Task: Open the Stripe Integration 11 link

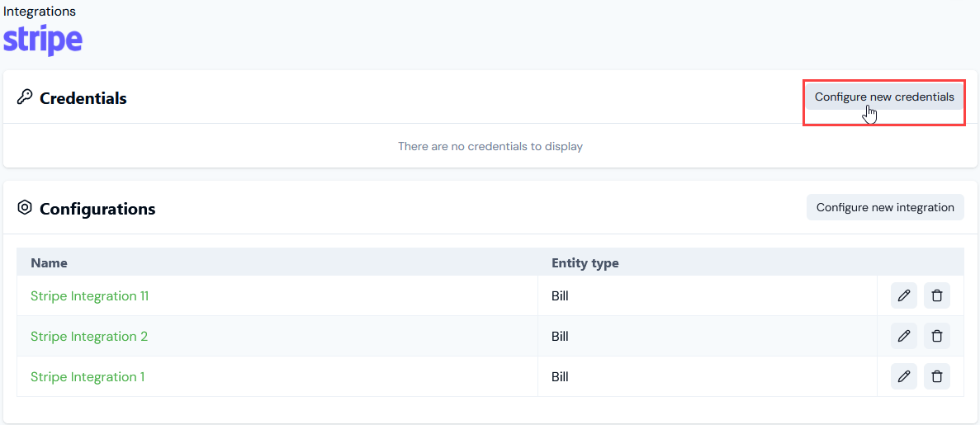Action: tap(89, 295)
